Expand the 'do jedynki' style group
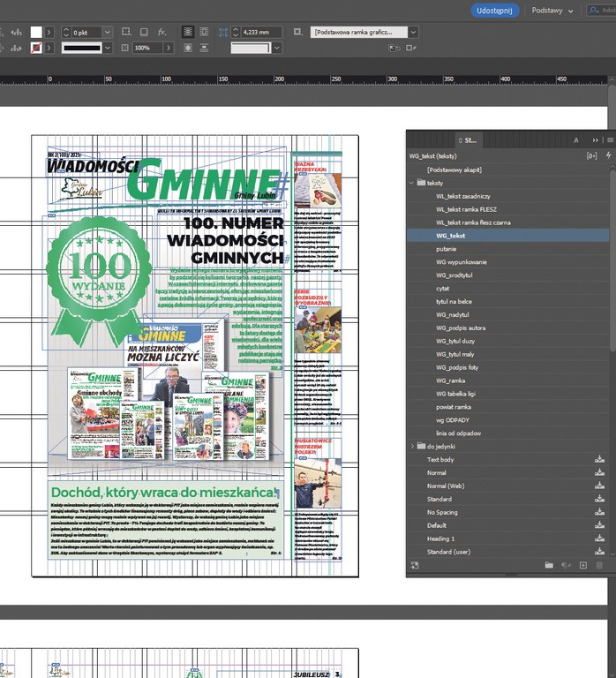616x678 pixels. (x=412, y=447)
